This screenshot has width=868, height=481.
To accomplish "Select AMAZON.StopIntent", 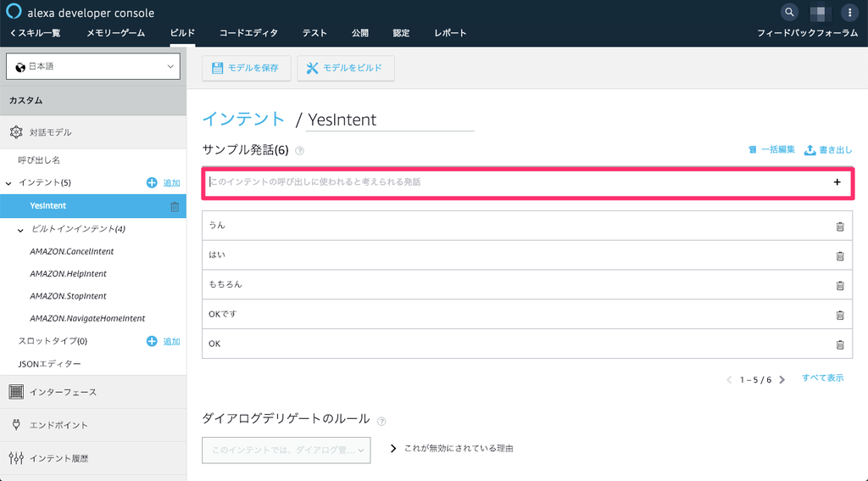I will 68,296.
